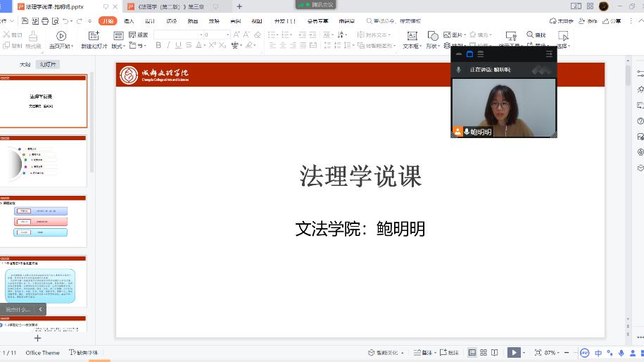The height and width of the screenshot is (362, 644).
Task: Click the Bold formatting icon
Action: [158, 46]
